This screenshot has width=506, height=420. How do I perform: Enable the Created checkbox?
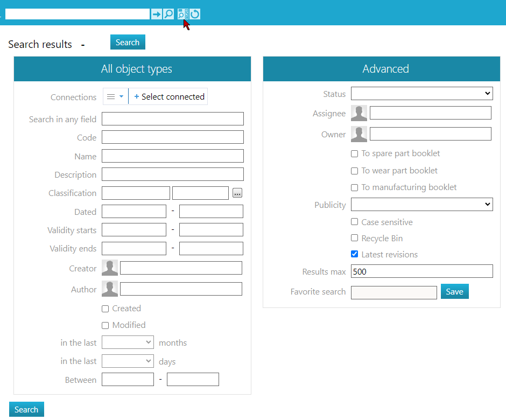[106, 309]
